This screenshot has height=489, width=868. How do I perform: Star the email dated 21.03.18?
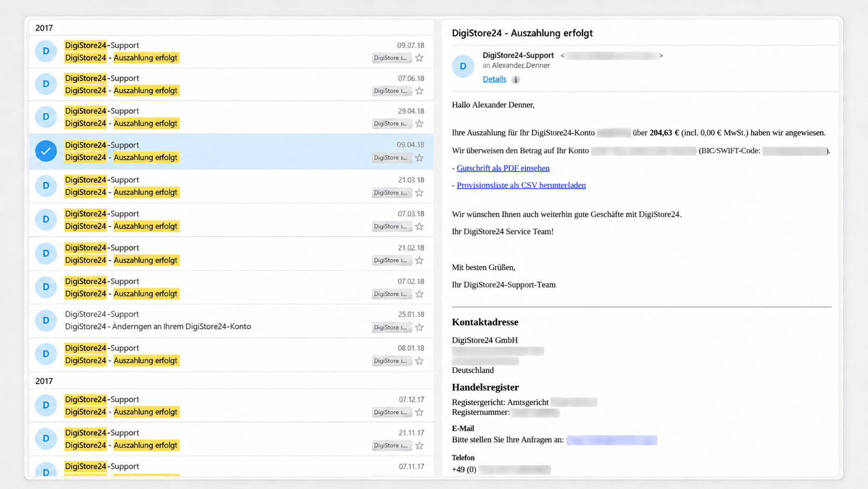419,193
